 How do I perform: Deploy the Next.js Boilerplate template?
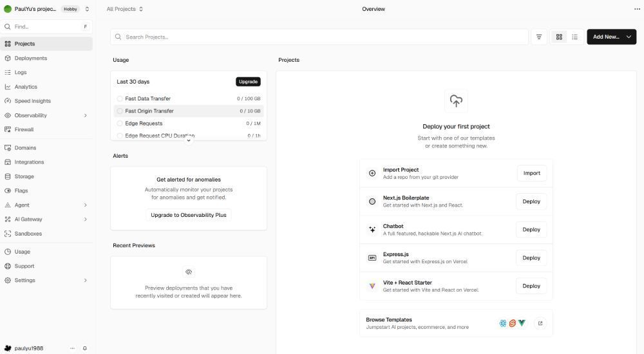(x=531, y=201)
